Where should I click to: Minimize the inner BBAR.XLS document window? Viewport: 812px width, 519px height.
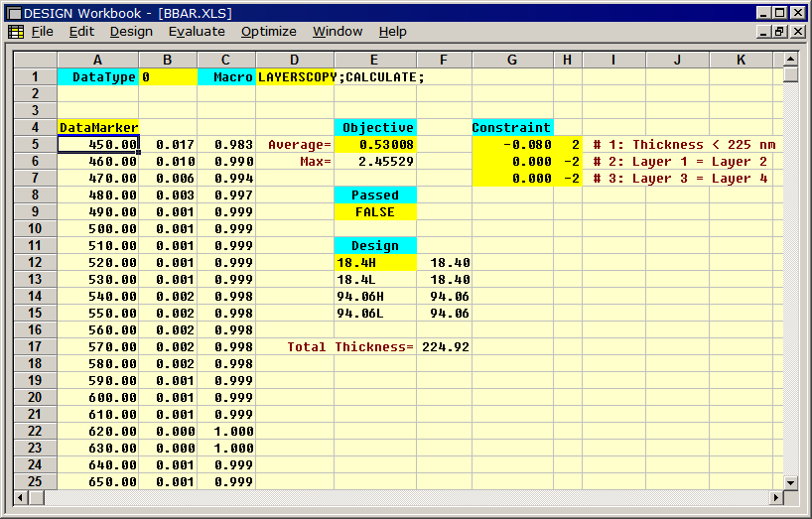click(763, 32)
